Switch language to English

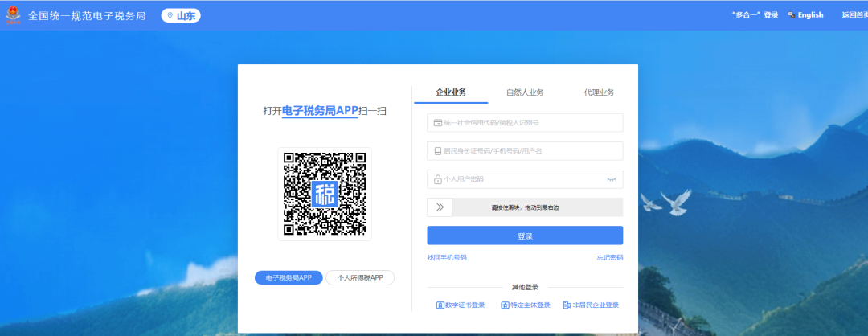810,15
